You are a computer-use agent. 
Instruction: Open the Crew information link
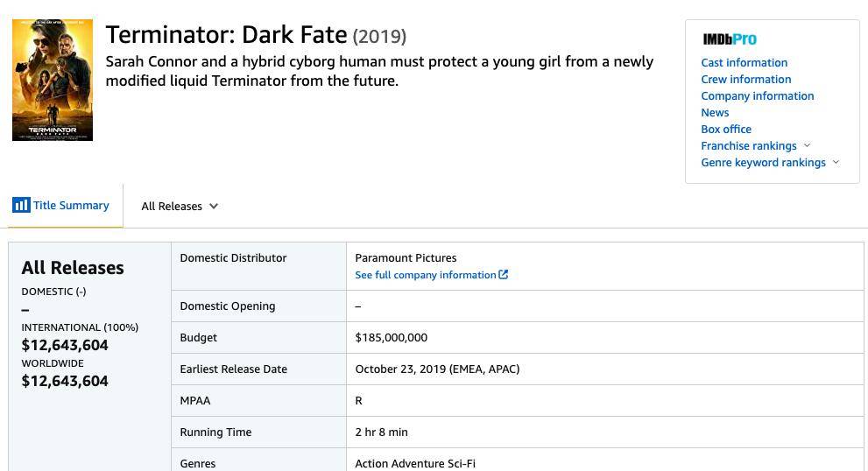(x=745, y=79)
